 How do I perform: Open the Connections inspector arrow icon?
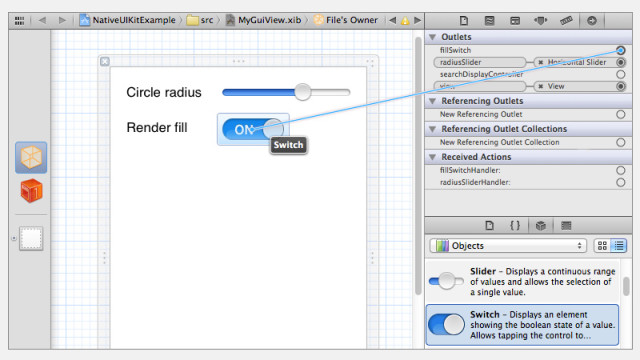[x=592, y=20]
